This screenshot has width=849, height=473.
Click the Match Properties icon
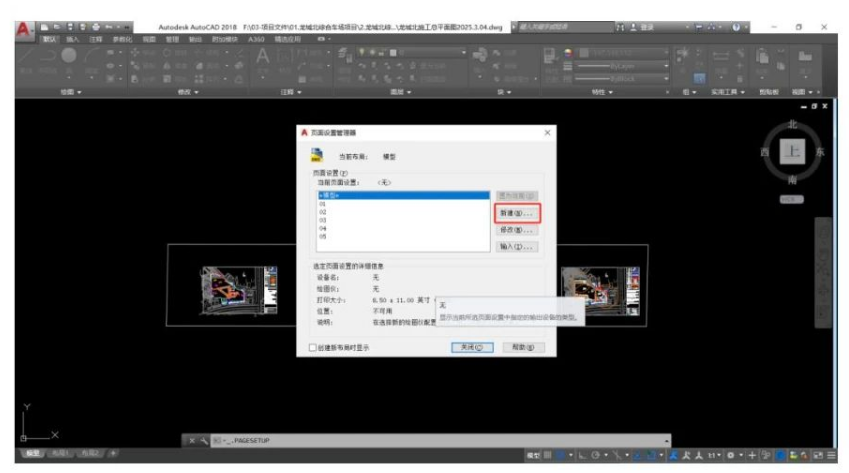(x=550, y=55)
